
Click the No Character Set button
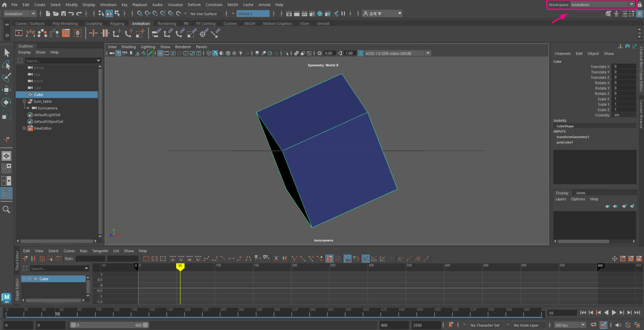pos(485,325)
